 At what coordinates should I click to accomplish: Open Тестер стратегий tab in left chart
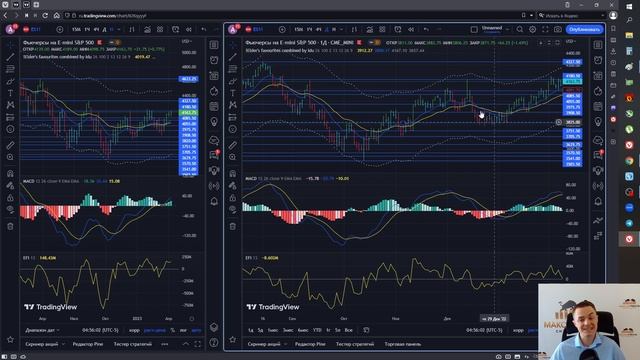pos(133,344)
